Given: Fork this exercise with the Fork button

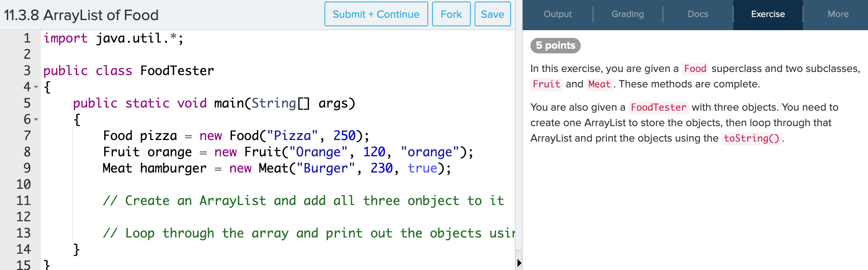Looking at the screenshot, I should 451,14.
